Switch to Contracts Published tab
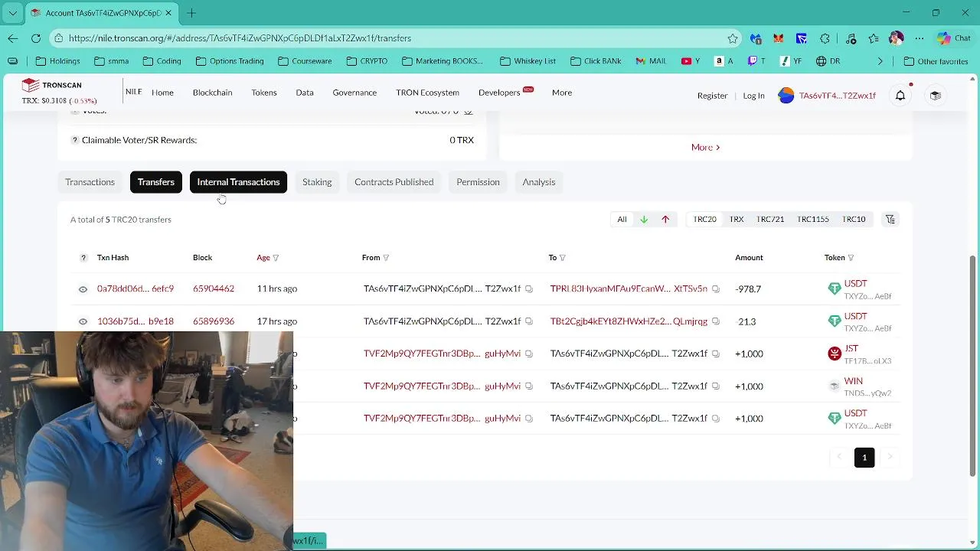Image resolution: width=980 pixels, height=551 pixels. 394,182
